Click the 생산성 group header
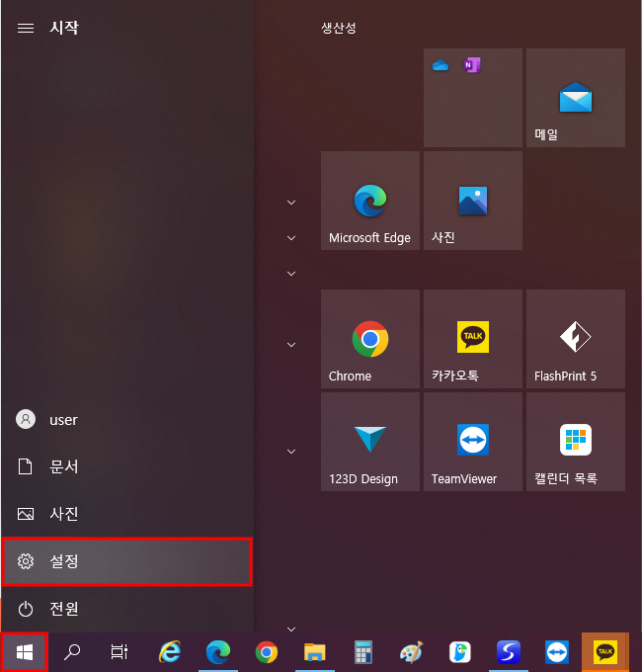The width and height of the screenshot is (642, 672). [x=339, y=29]
